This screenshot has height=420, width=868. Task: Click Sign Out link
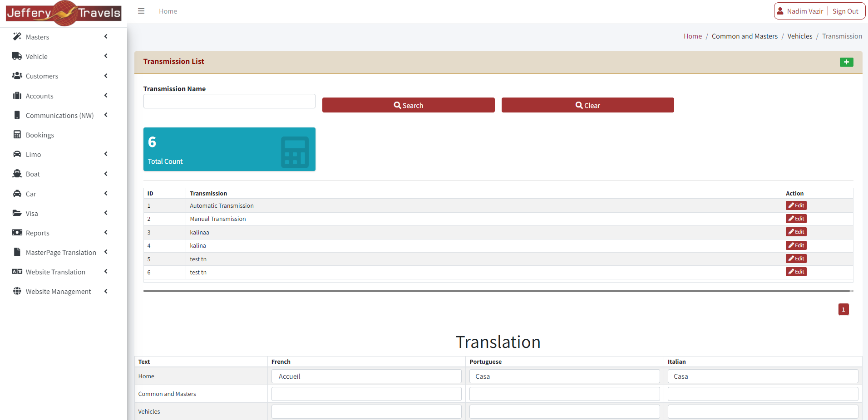845,11
